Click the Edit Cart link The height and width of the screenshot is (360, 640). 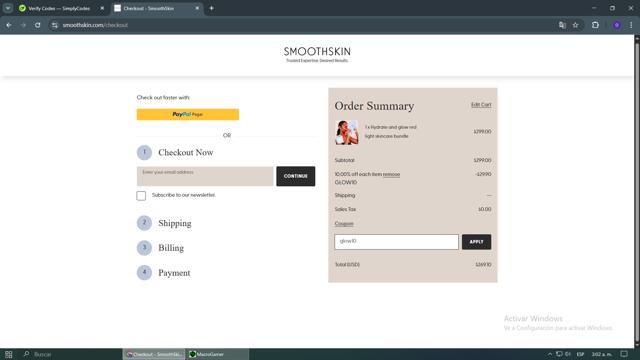(x=481, y=104)
